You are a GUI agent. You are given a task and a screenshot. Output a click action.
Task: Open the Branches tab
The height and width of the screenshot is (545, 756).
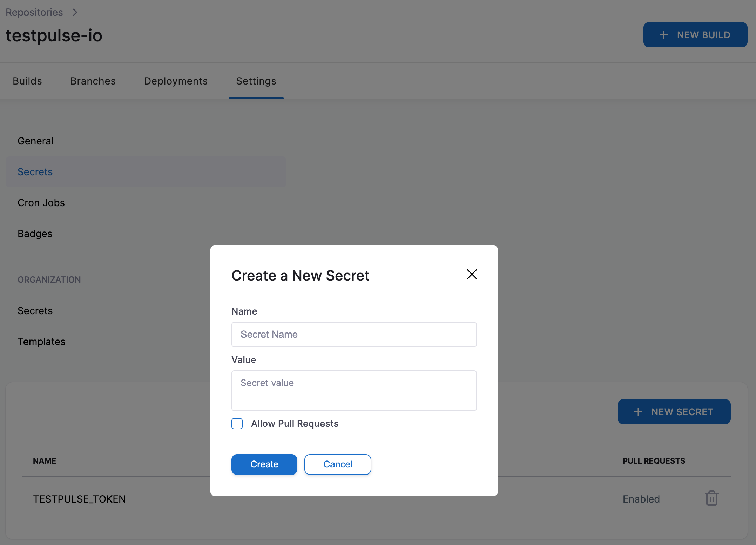[x=93, y=81]
